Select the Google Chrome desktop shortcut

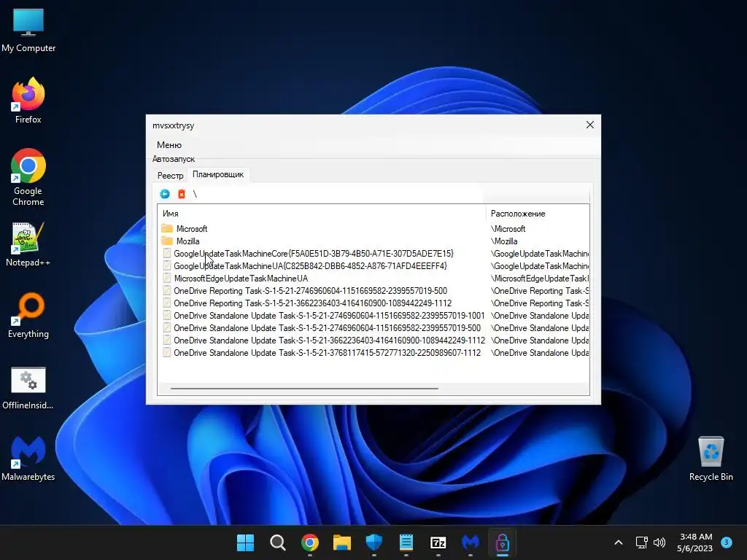tap(28, 177)
